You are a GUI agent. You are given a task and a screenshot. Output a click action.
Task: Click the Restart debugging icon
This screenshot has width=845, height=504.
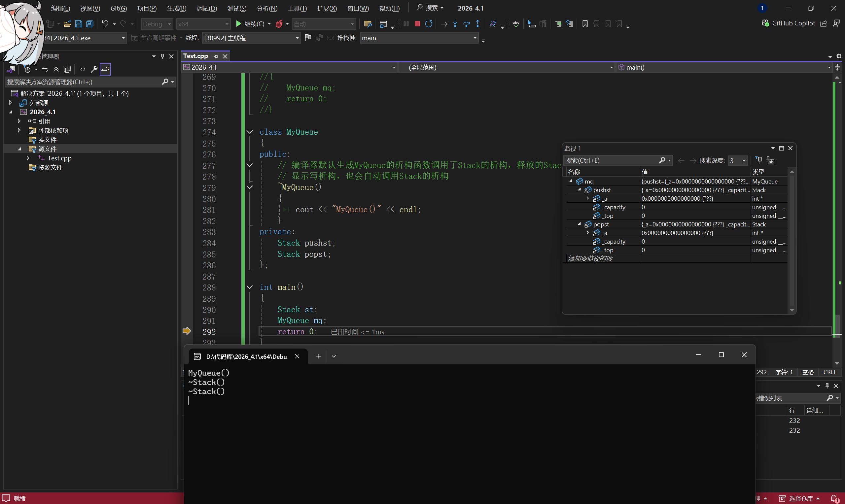tap(429, 24)
